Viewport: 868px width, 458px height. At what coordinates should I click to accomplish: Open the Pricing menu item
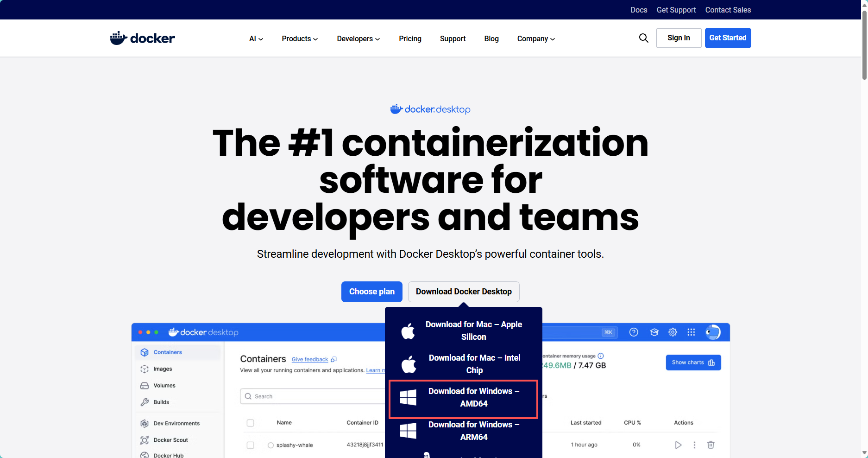click(409, 39)
